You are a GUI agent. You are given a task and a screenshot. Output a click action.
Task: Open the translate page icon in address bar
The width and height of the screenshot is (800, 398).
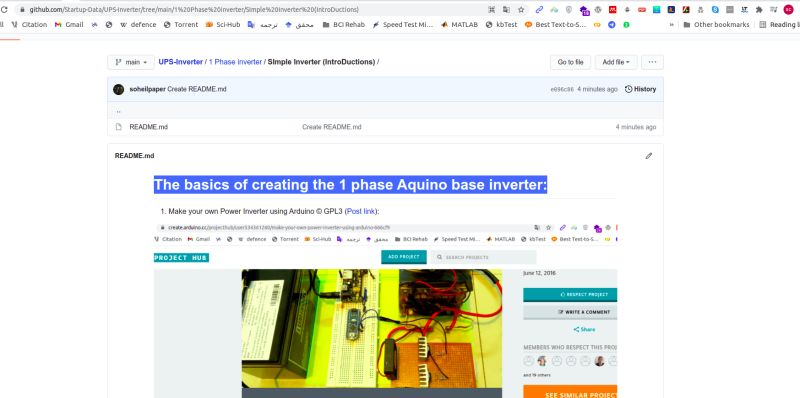click(x=506, y=9)
